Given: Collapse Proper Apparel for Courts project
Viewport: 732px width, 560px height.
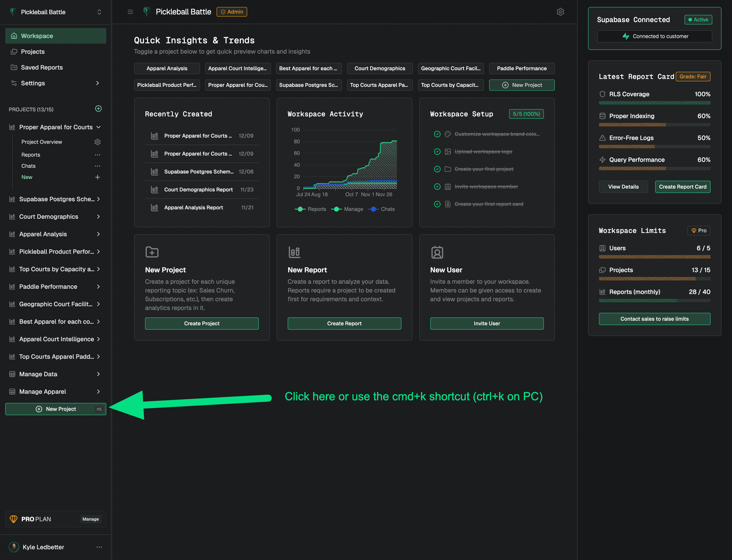Looking at the screenshot, I should click(98, 127).
